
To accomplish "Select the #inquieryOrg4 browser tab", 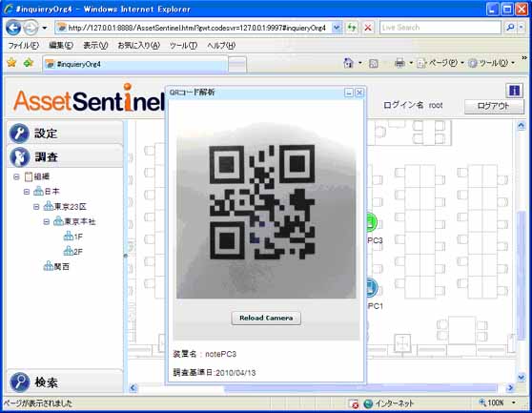I will pyautogui.click(x=135, y=64).
